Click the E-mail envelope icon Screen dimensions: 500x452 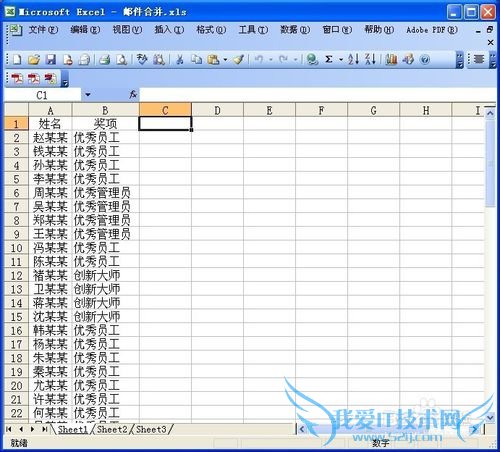pos(84,60)
